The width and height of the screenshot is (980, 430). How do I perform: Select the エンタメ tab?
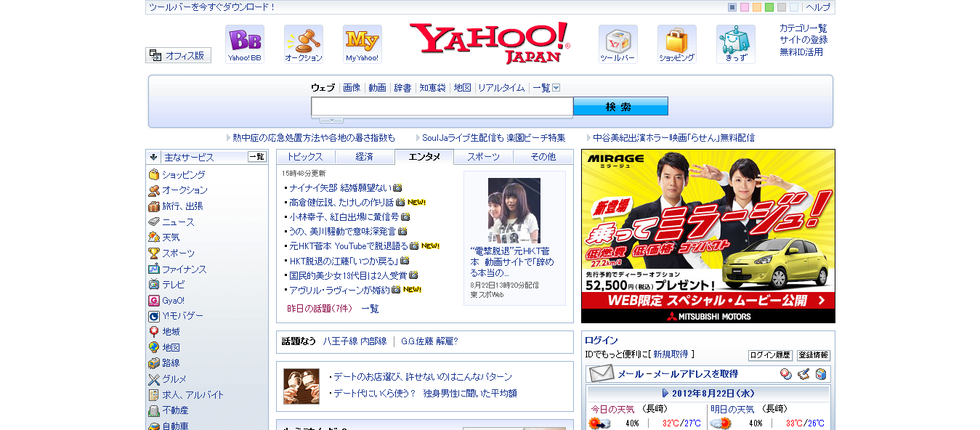click(424, 157)
